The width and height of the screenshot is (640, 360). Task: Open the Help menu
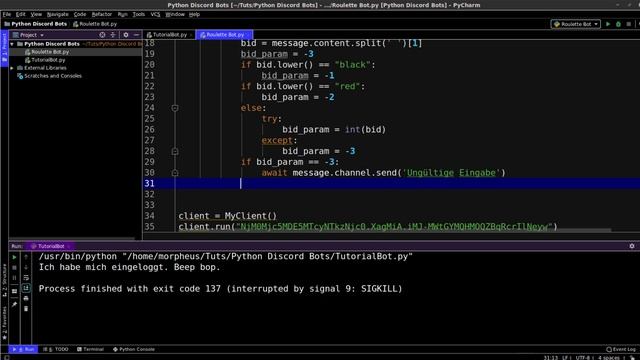pyautogui.click(x=194, y=14)
